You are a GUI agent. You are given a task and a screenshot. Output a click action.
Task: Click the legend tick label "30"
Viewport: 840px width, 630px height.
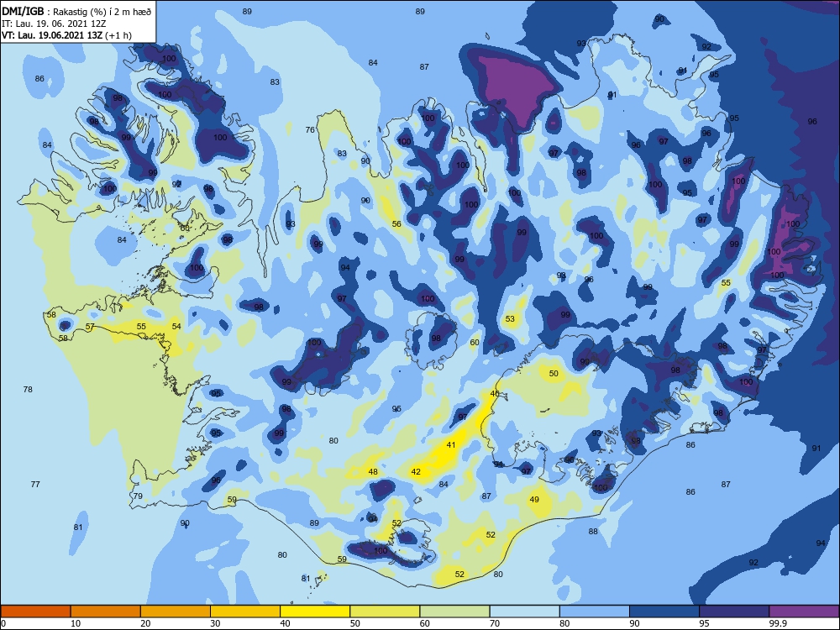(x=215, y=623)
